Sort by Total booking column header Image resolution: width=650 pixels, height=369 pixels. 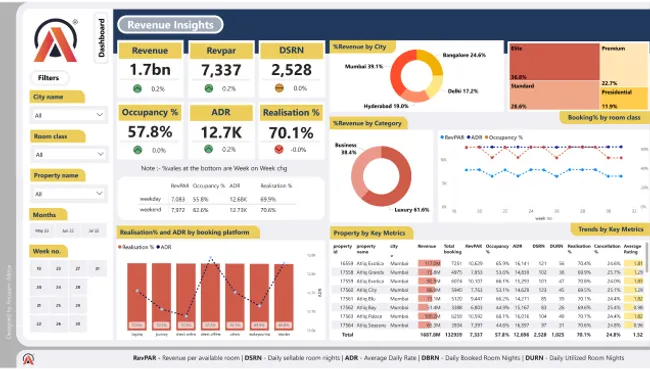pyautogui.click(x=452, y=249)
